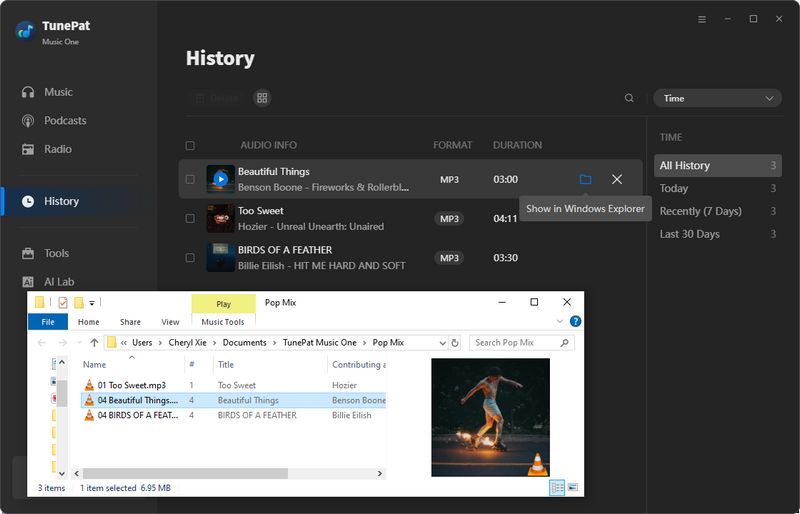This screenshot has width=800, height=514.
Task: Open the Time sort dropdown
Action: coord(717,98)
